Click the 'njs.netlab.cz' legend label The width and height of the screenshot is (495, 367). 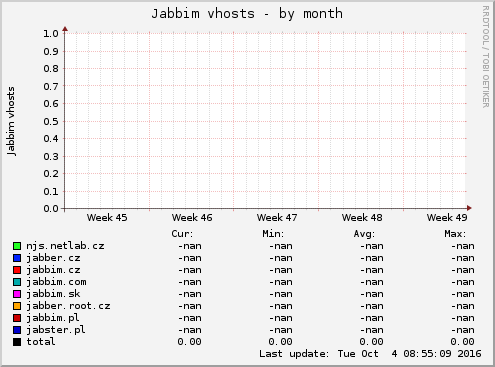65,246
